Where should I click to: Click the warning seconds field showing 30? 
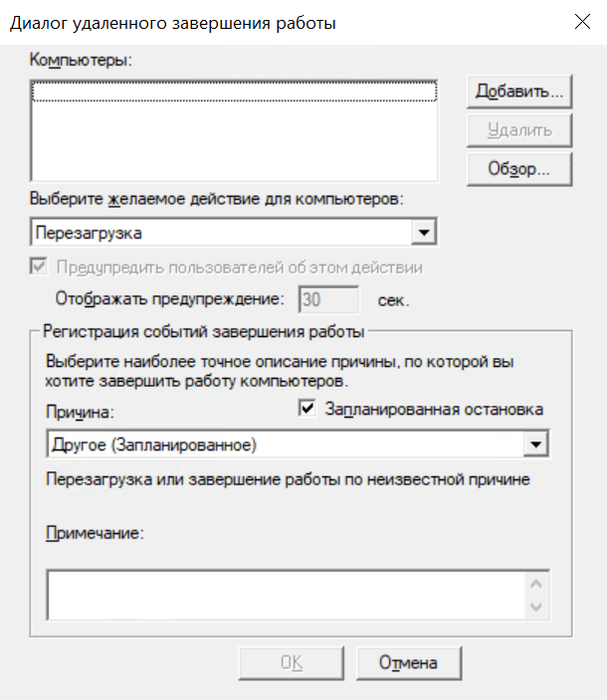[329, 297]
